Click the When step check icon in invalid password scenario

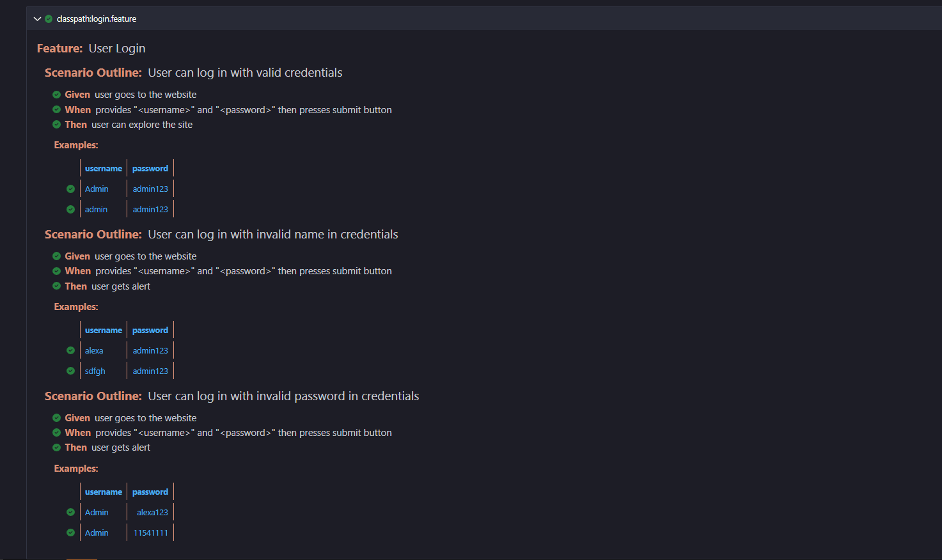click(x=56, y=433)
